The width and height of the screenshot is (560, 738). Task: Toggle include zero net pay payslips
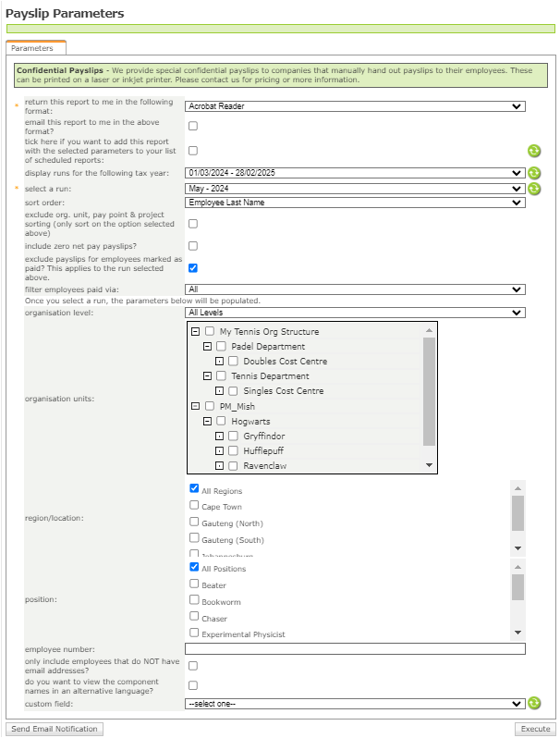point(193,246)
